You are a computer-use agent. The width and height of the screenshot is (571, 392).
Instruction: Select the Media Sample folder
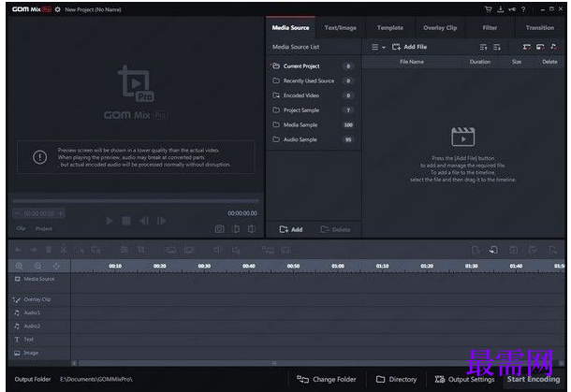click(314, 124)
